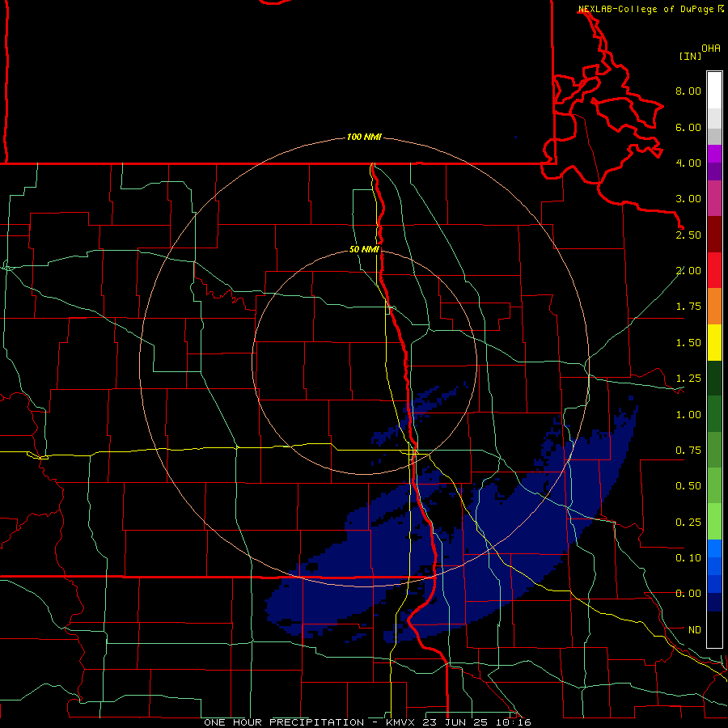Click the 0.00 legend value
This screenshot has width=728, height=728.
[x=688, y=594]
